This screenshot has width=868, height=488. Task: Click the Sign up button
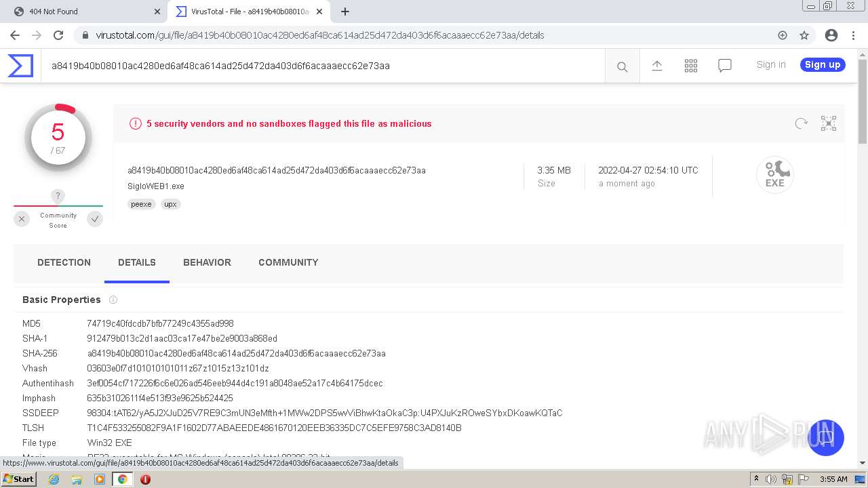click(823, 64)
